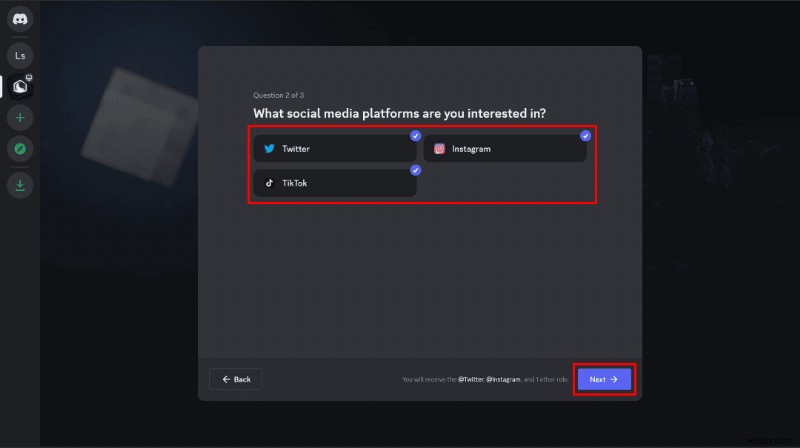The image size is (800, 448).
Task: Click the @Twitter role mention
Action: [470, 380]
